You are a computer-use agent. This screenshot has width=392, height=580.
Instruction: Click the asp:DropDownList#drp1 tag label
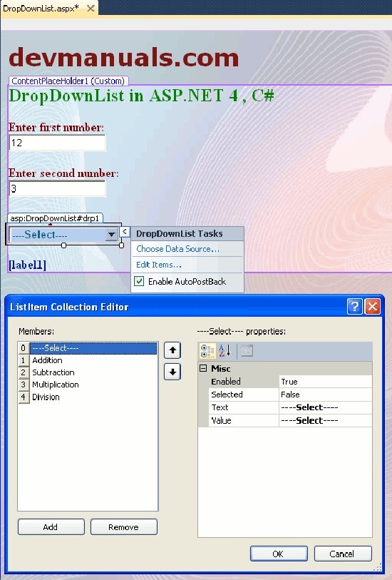55,218
